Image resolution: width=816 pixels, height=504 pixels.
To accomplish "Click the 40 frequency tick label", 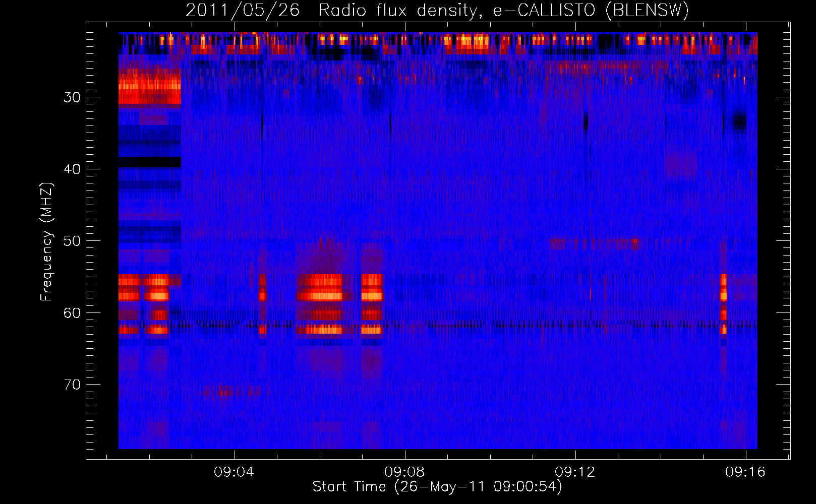I will [72, 169].
